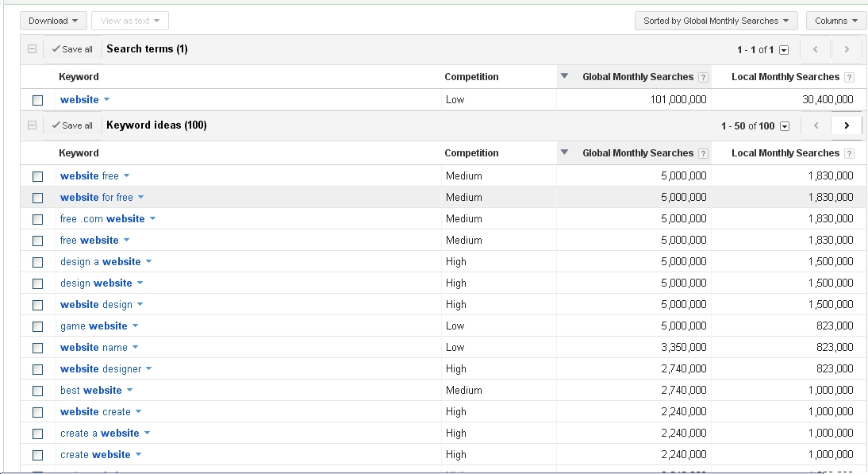Screen dimensions: 868x474
Task: Tick the 'game website' checkbox
Action: 37,326
